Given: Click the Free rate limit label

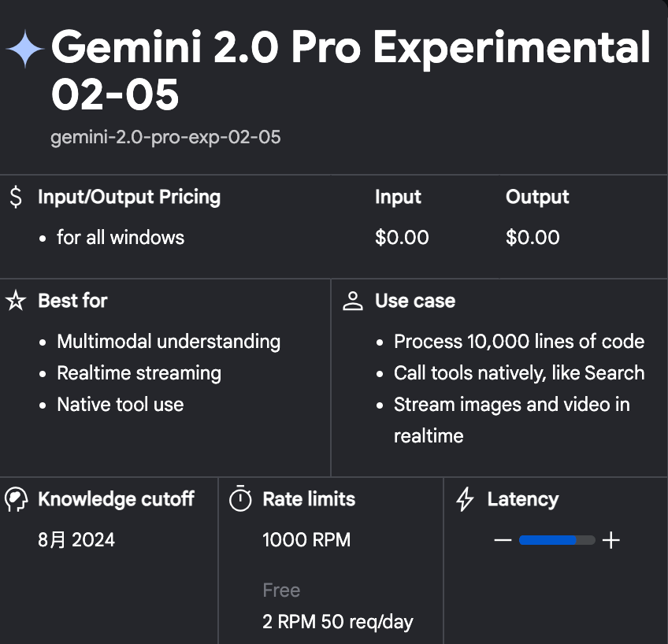Looking at the screenshot, I should (x=281, y=590).
